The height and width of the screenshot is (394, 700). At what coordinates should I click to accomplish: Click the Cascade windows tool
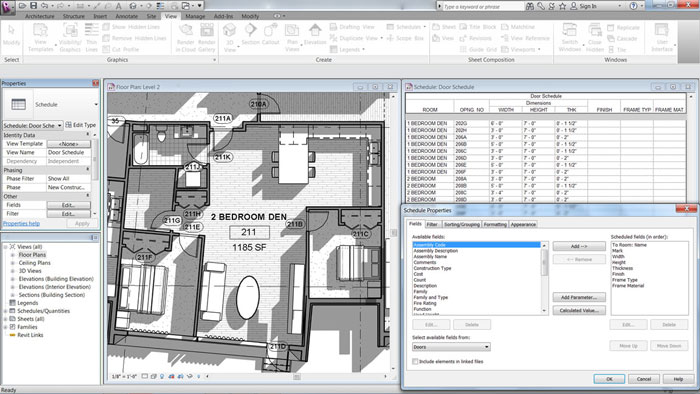pos(622,38)
